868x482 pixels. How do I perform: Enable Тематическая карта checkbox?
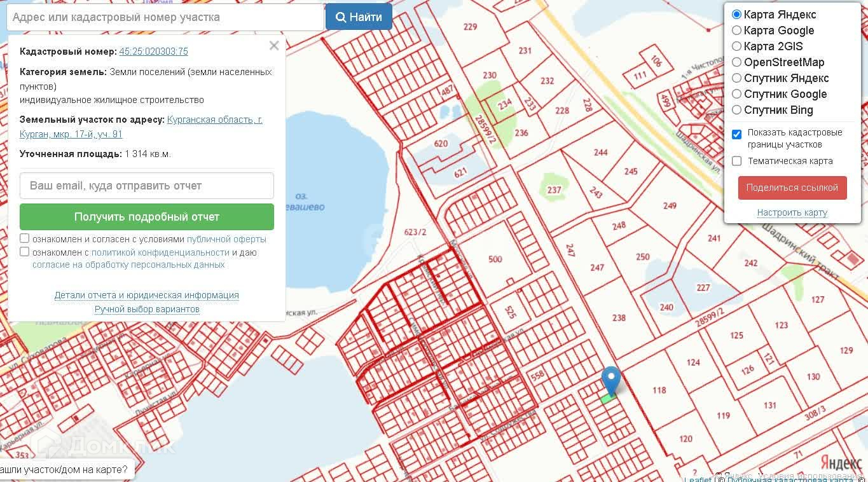coord(736,161)
